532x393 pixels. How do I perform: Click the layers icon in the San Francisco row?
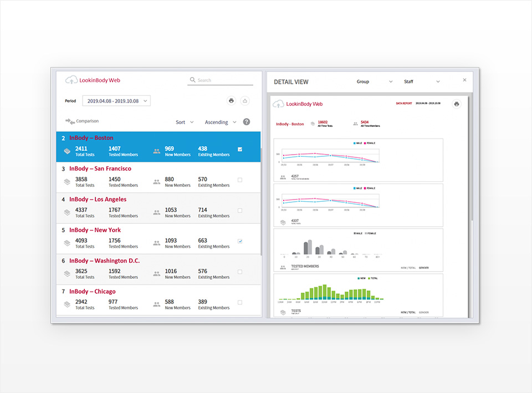point(67,182)
